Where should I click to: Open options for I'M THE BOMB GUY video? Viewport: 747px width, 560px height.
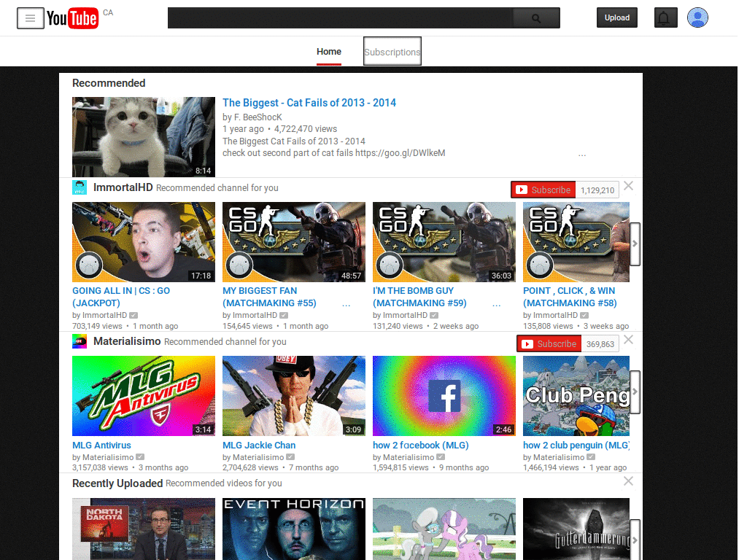click(x=496, y=304)
